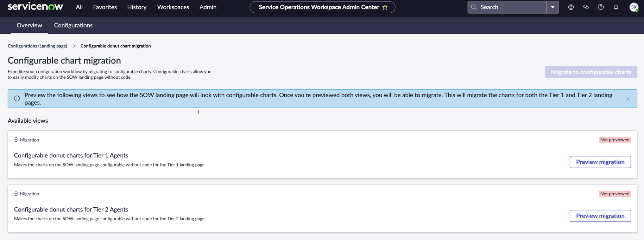Select Configurable donut charts for Tier 1 Agents title

(x=71, y=155)
